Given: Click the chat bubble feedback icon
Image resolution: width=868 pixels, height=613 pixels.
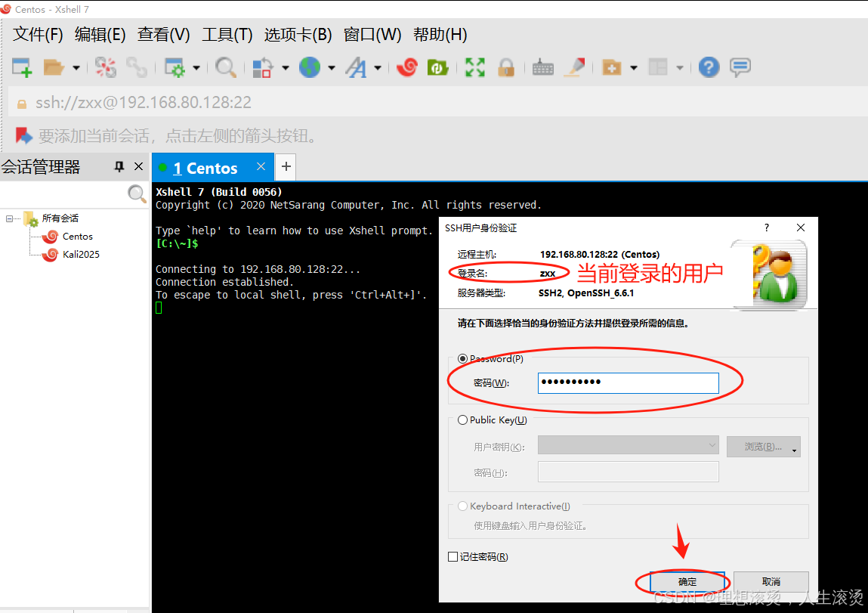Looking at the screenshot, I should point(740,67).
